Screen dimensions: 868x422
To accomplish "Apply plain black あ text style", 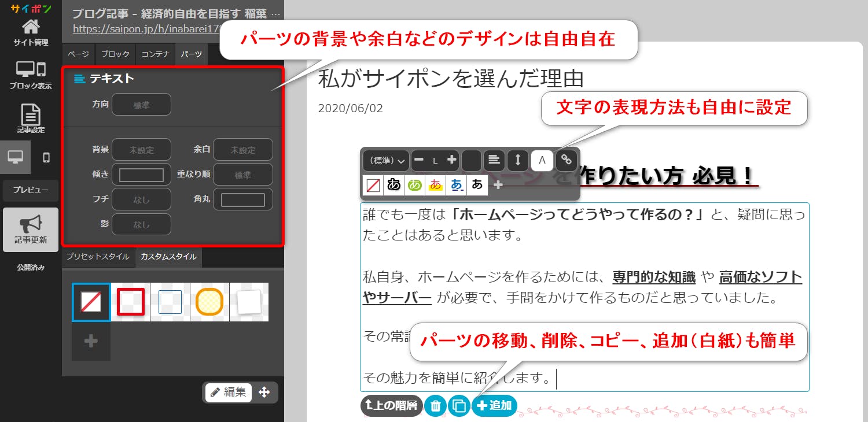I will pos(477,185).
